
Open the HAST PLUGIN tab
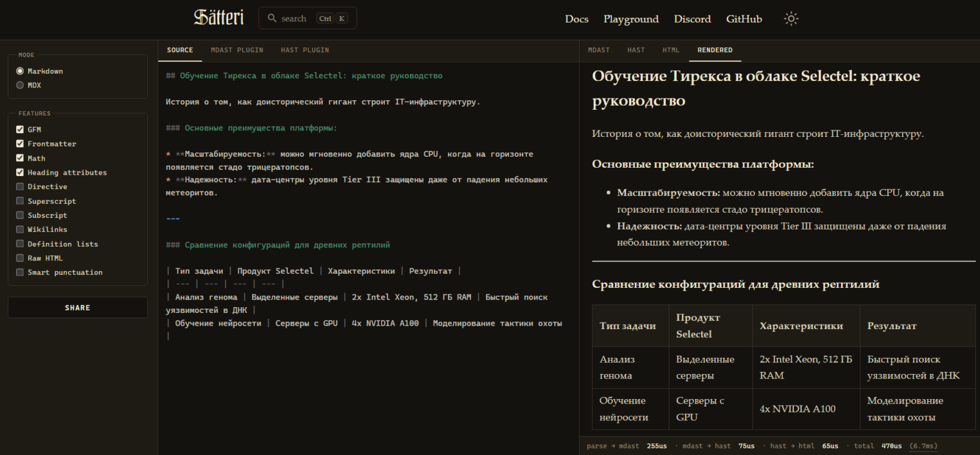click(x=305, y=50)
